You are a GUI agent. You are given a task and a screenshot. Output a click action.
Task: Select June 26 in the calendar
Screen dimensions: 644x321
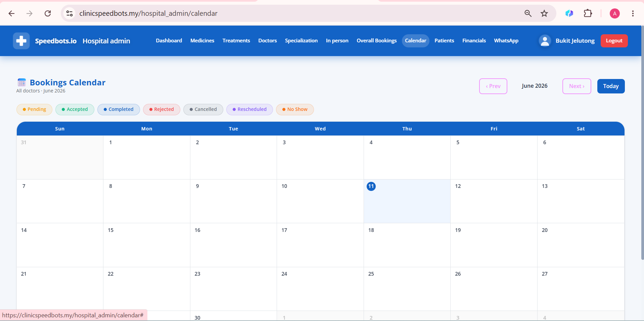click(494, 289)
